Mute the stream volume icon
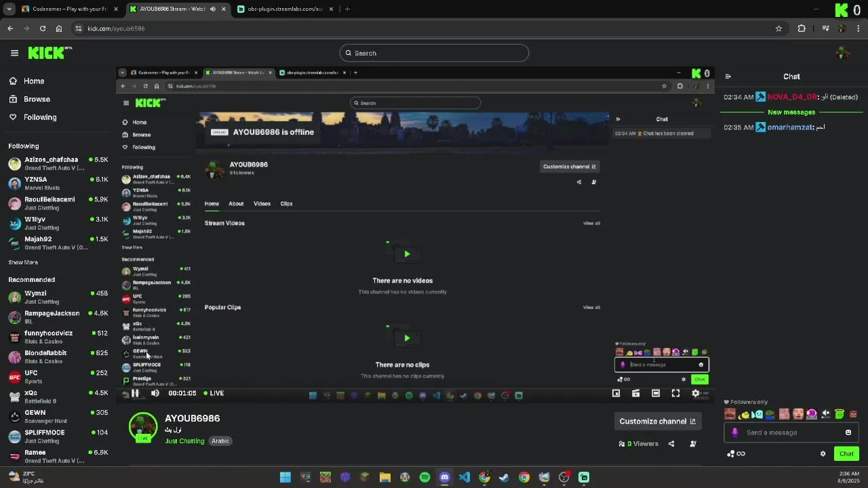 tap(155, 393)
